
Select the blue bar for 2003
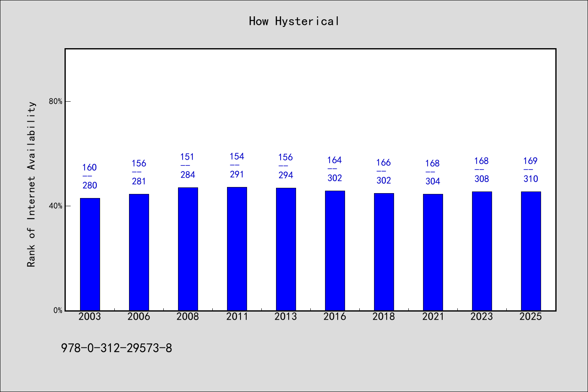[90, 254]
